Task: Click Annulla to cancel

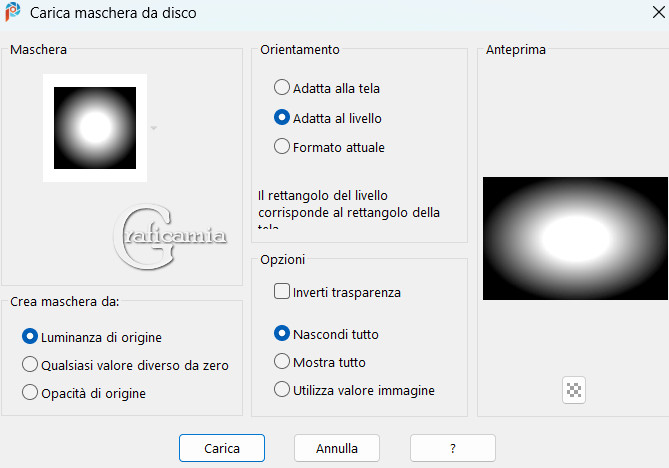Action: point(336,448)
